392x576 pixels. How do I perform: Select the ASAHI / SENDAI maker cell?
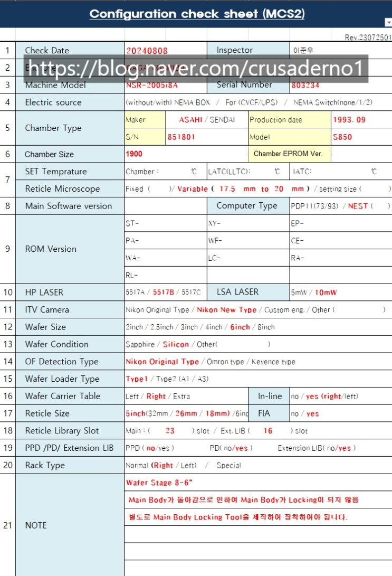(207, 120)
